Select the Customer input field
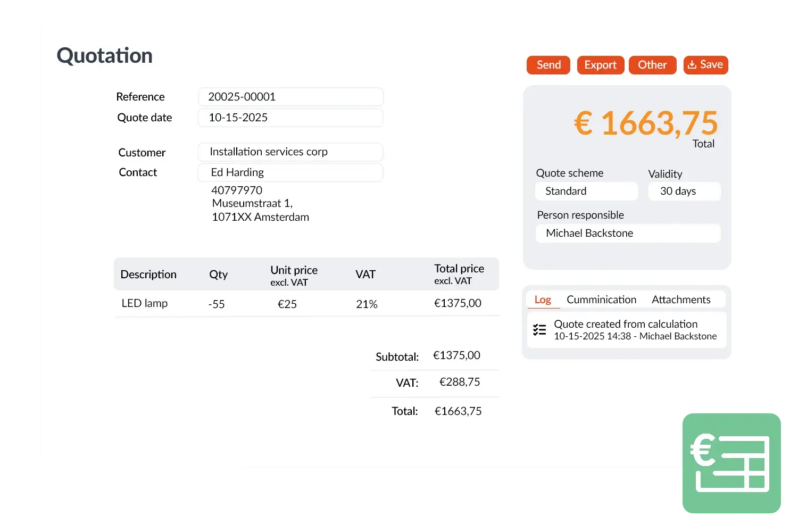 click(290, 152)
